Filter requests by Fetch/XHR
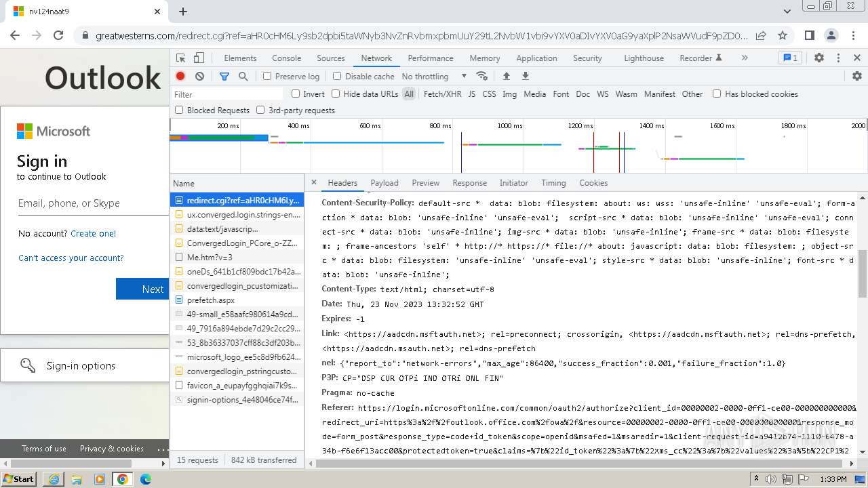 pos(442,94)
